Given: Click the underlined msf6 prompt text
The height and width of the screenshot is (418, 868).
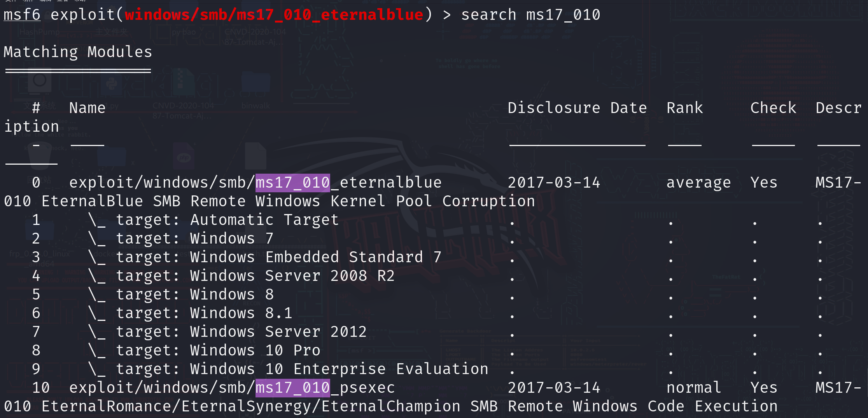Looking at the screenshot, I should click(x=22, y=15).
